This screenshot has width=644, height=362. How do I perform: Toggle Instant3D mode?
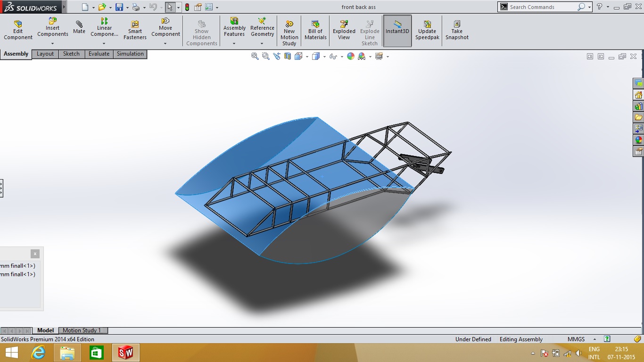click(x=397, y=31)
